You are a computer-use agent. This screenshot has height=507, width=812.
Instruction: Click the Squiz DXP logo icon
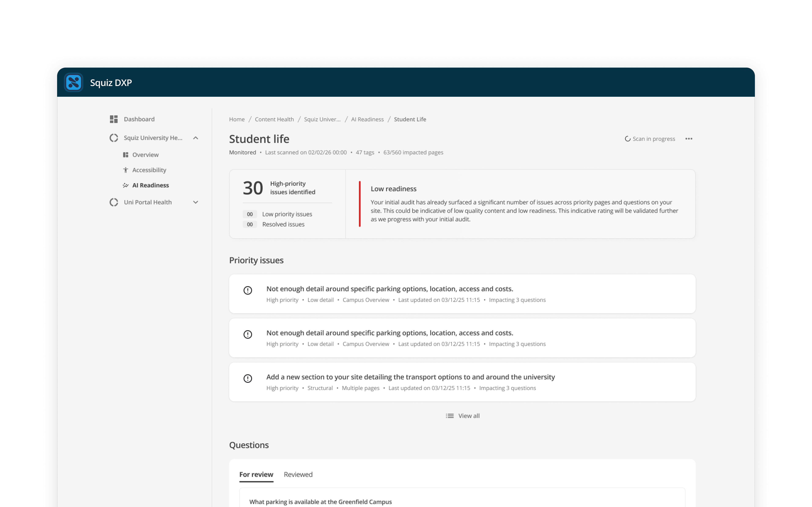(x=74, y=82)
